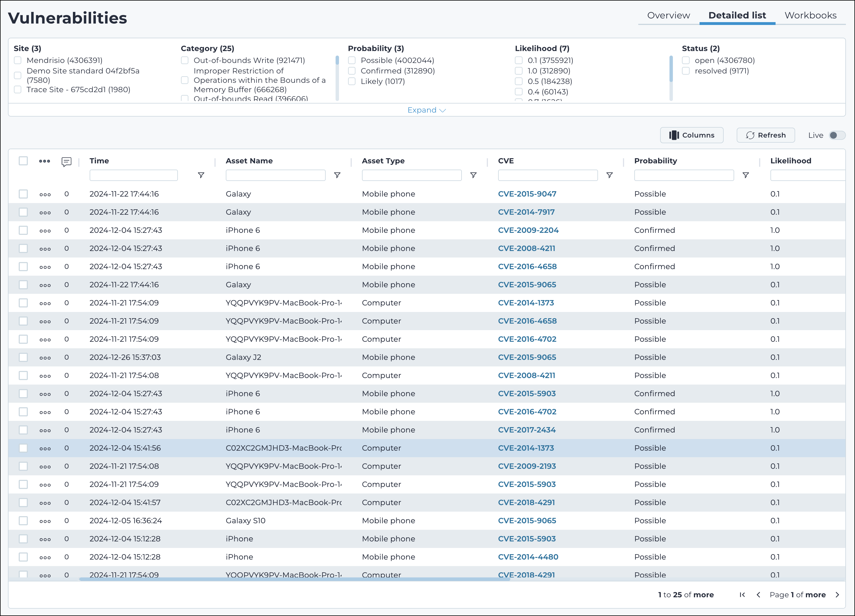Select all rows with header checkbox
Image resolution: width=855 pixels, height=616 pixels.
tap(23, 161)
